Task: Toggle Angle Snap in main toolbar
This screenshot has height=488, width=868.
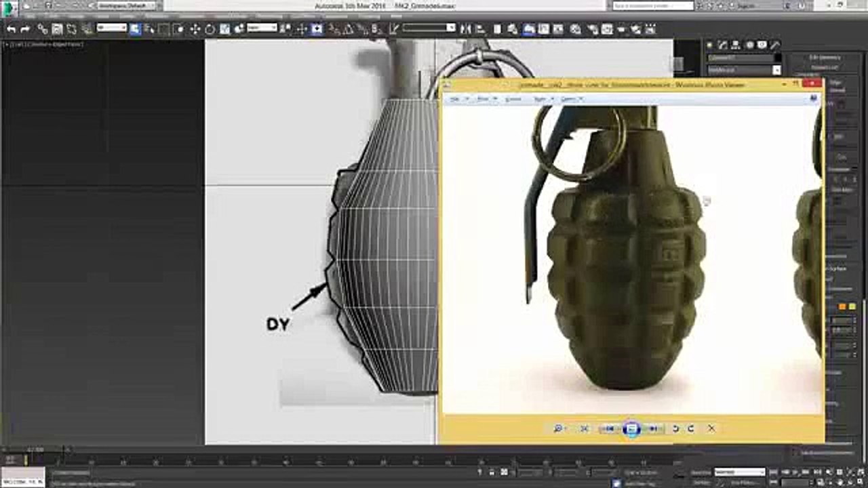Action: click(x=349, y=29)
